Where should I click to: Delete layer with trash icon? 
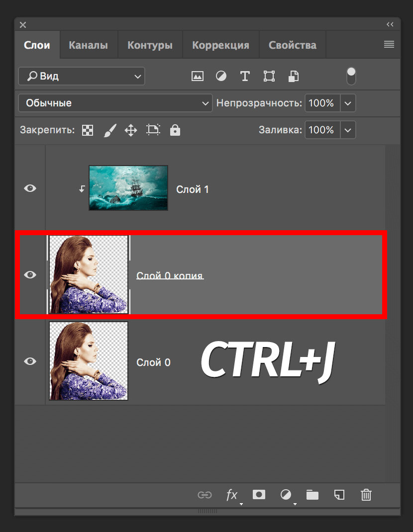click(366, 495)
